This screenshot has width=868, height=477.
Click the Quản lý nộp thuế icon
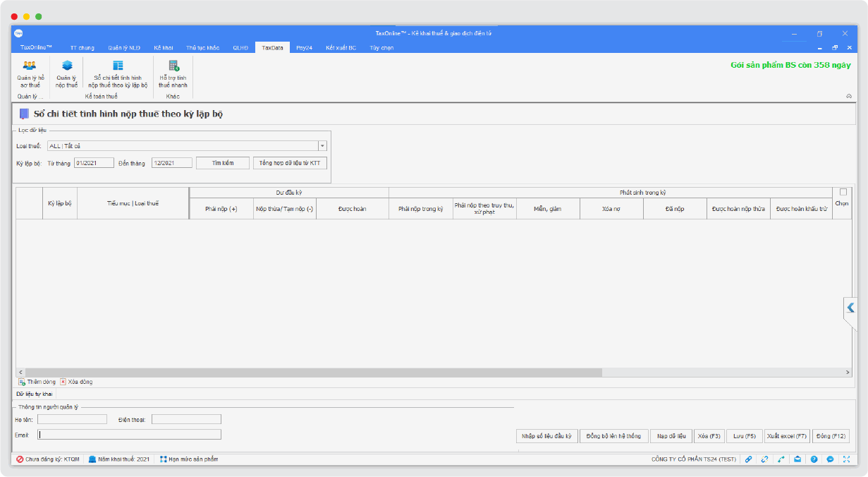(x=66, y=66)
